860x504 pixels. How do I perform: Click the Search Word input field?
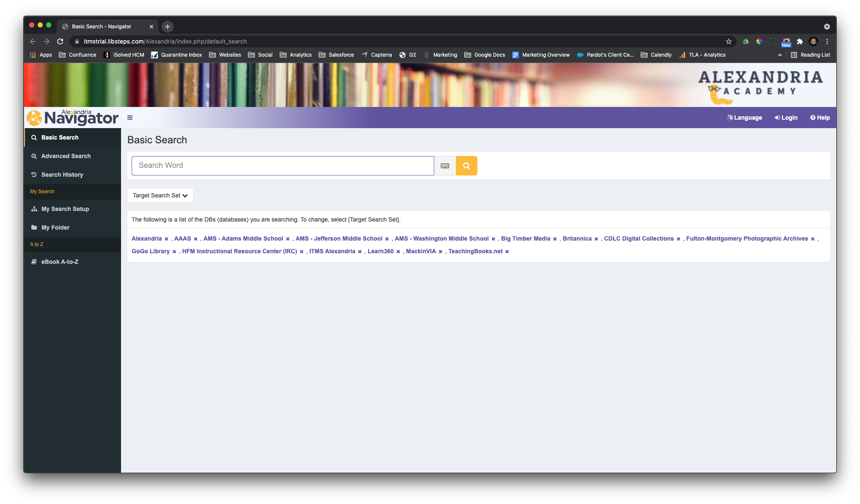283,166
